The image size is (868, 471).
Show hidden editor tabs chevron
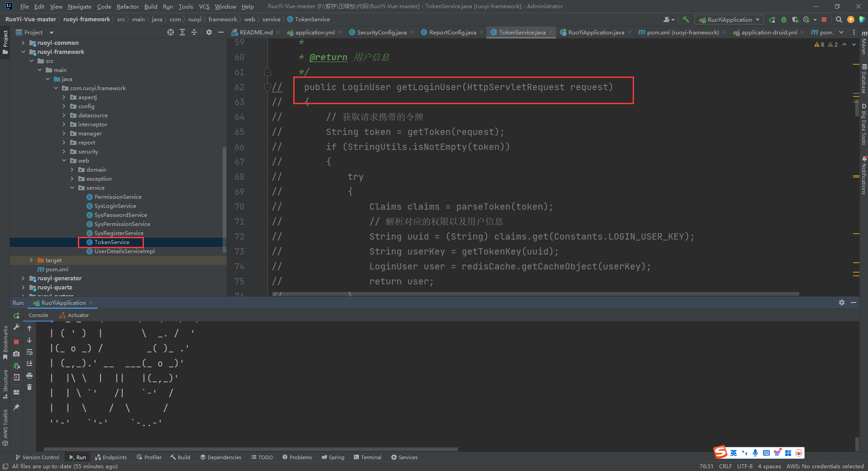tap(841, 32)
